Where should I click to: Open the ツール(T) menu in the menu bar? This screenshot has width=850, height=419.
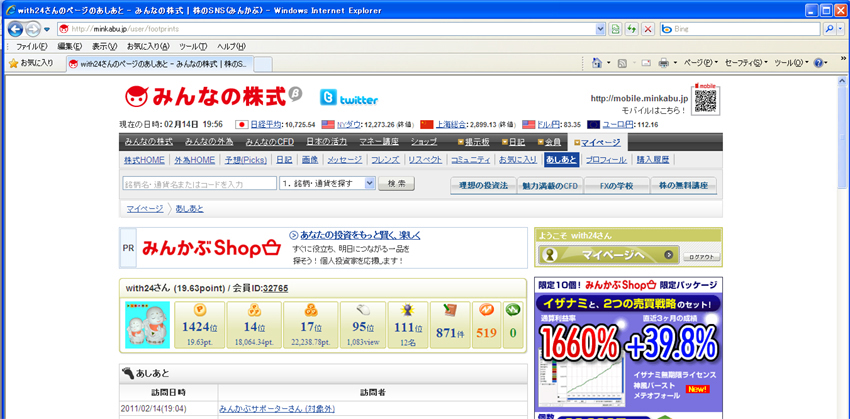pyautogui.click(x=192, y=46)
